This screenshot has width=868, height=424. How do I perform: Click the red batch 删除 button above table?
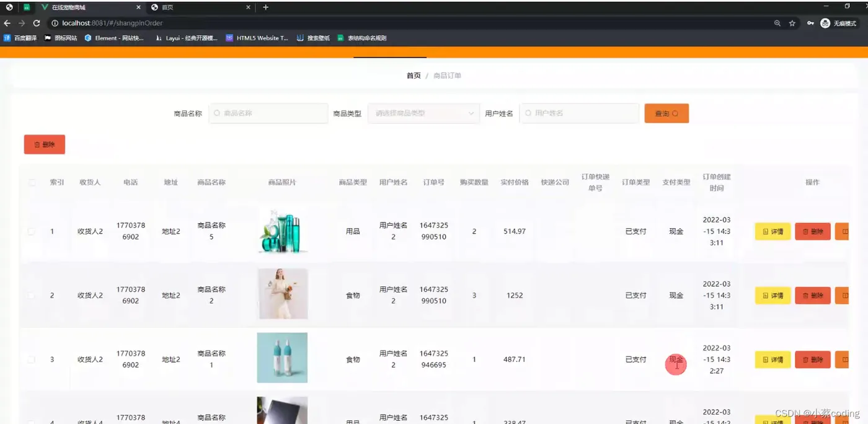[45, 144]
